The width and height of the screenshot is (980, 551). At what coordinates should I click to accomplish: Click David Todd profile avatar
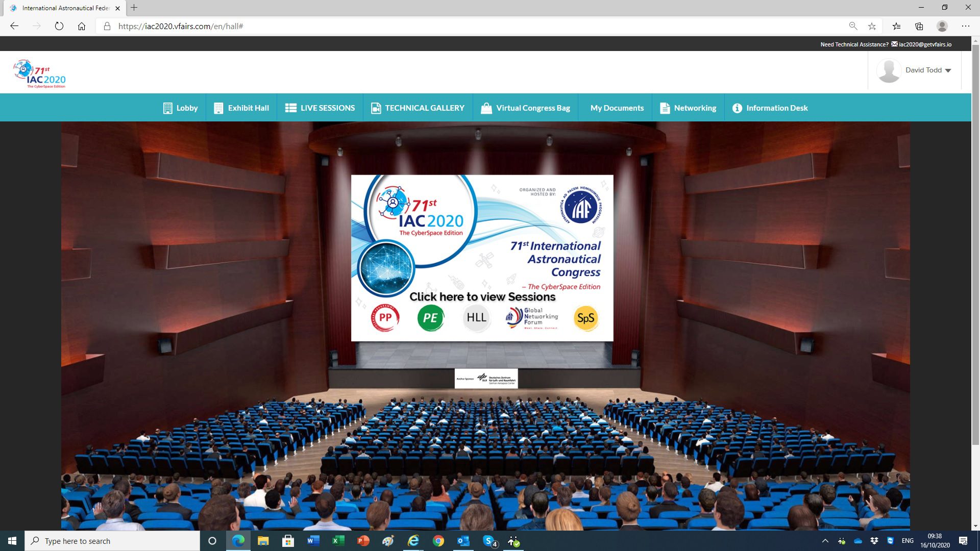[889, 70]
